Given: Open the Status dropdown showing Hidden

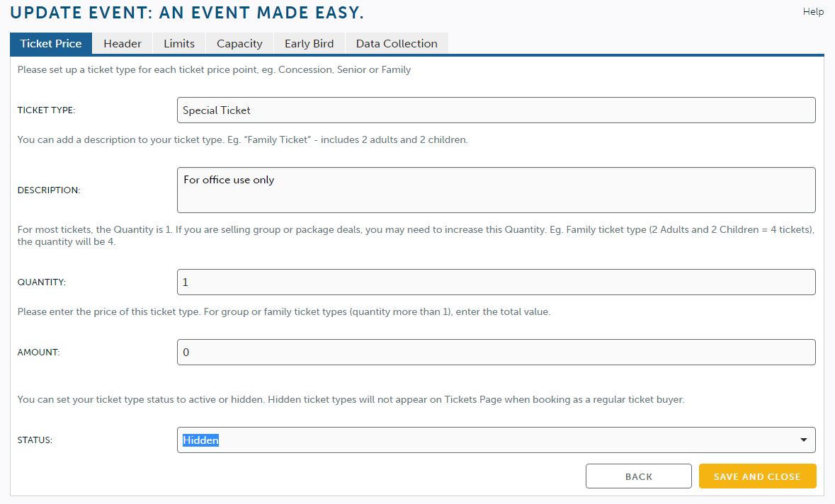Looking at the screenshot, I should (x=496, y=440).
